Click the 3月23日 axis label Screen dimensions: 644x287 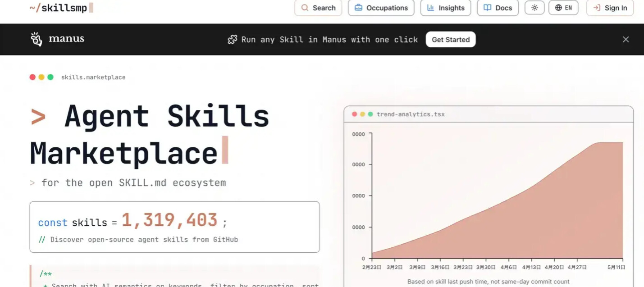pyautogui.click(x=463, y=267)
